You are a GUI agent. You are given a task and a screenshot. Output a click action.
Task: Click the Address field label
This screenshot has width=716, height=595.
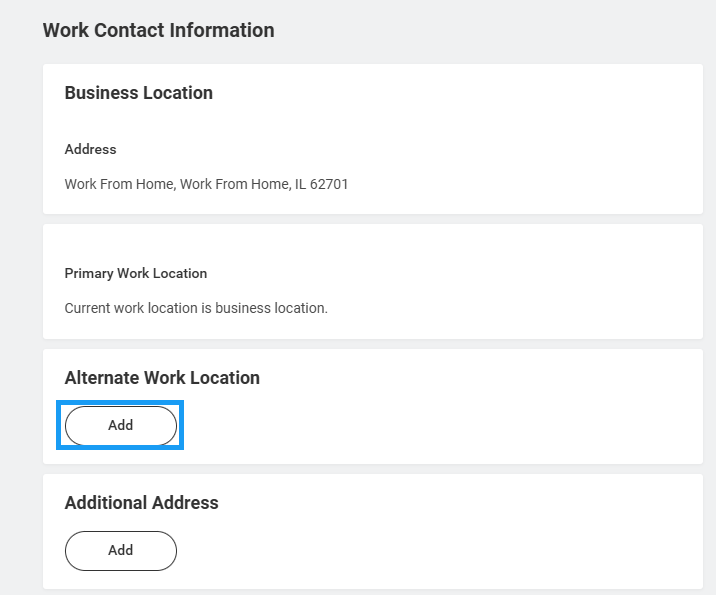pyautogui.click(x=90, y=149)
